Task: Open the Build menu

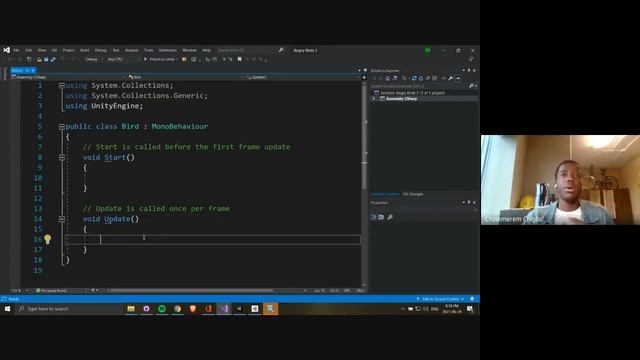Action: [84, 50]
